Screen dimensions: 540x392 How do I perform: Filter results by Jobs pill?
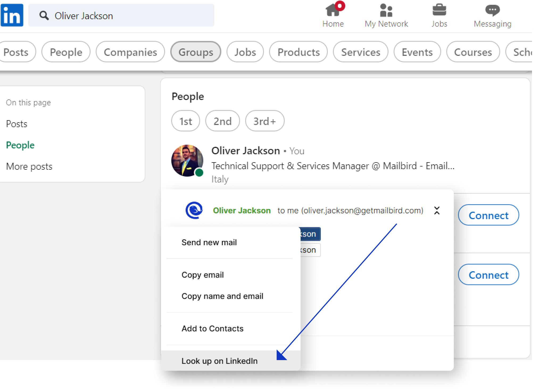click(245, 52)
